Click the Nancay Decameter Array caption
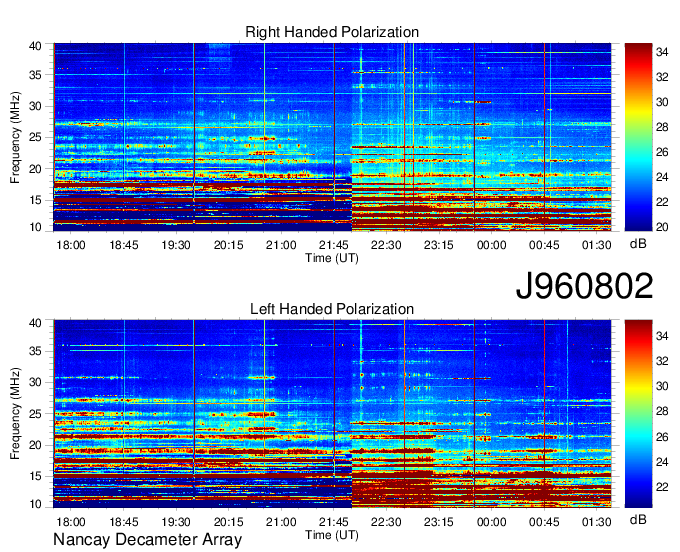 (147, 540)
